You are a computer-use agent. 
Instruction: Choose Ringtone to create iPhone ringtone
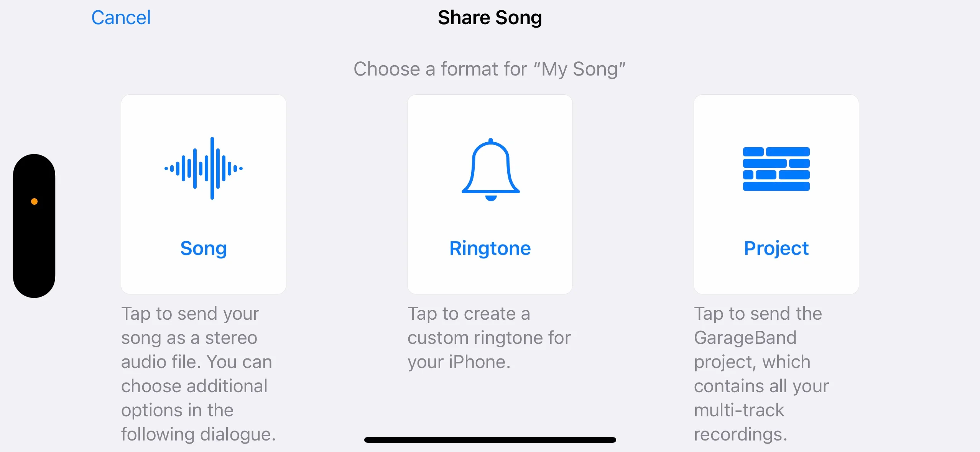click(490, 194)
